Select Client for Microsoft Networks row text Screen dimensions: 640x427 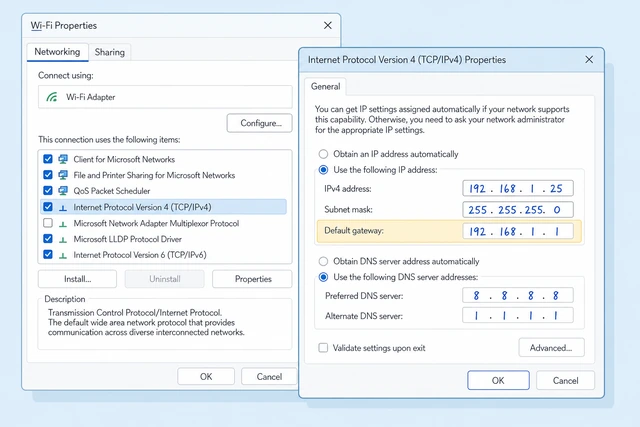click(124, 159)
